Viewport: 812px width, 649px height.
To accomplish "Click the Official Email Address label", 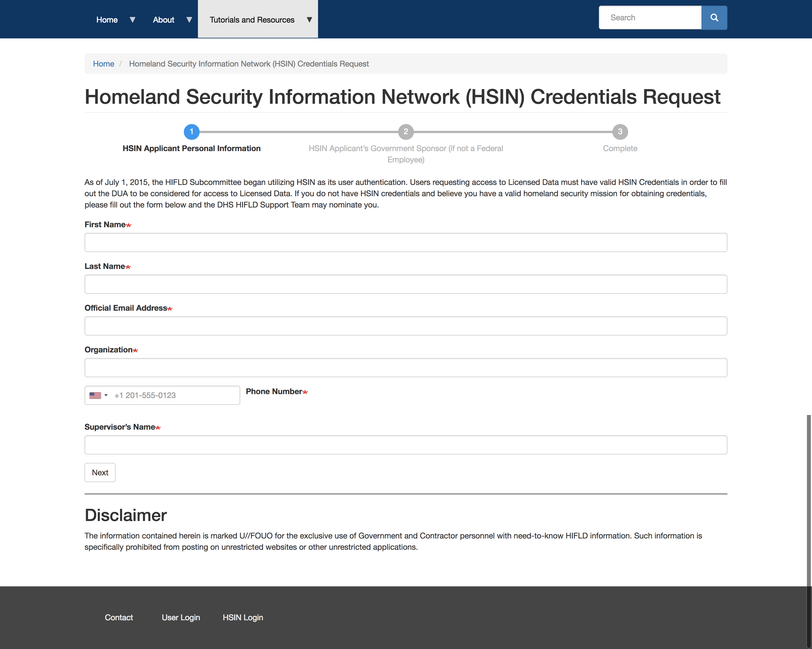I will [x=128, y=308].
